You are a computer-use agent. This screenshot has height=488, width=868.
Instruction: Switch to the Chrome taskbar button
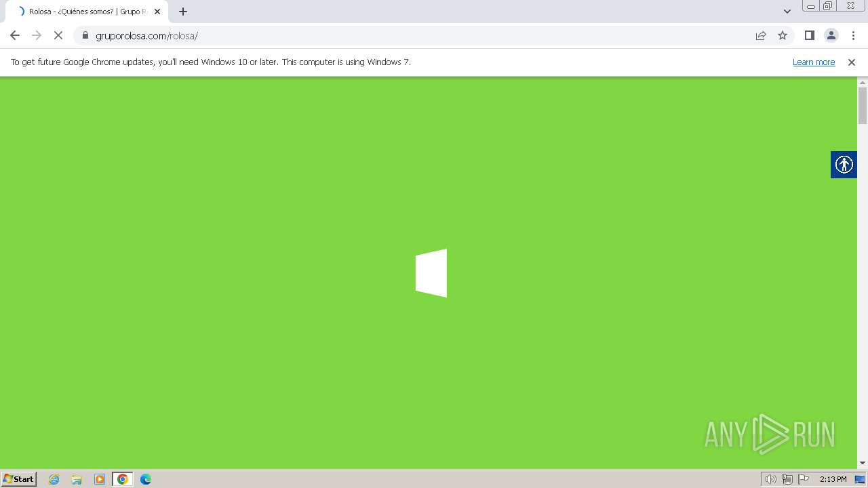click(123, 479)
